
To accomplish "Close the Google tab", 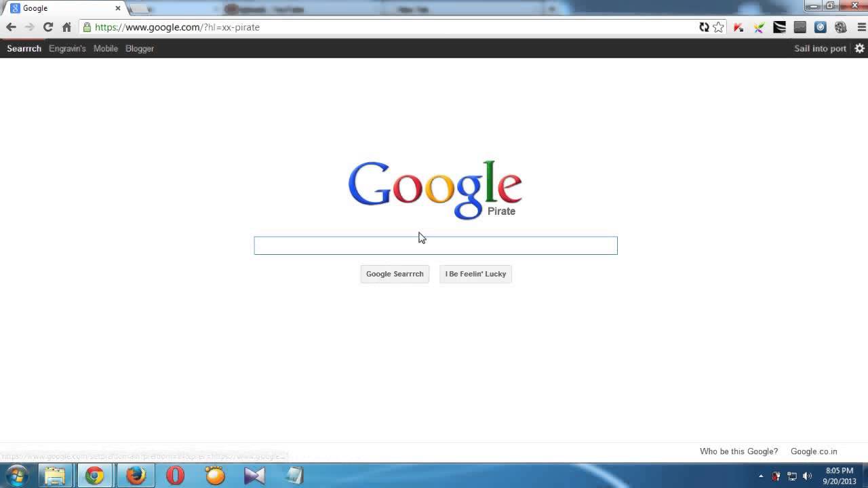I will coord(117,9).
